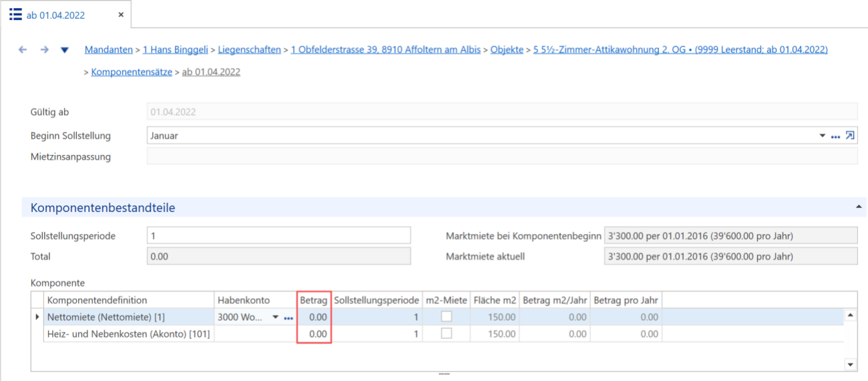Image resolution: width=868 pixels, height=381 pixels.
Task: Click the Betrag cell of the Heiz- und Nebenkosten row
Action: tap(314, 334)
